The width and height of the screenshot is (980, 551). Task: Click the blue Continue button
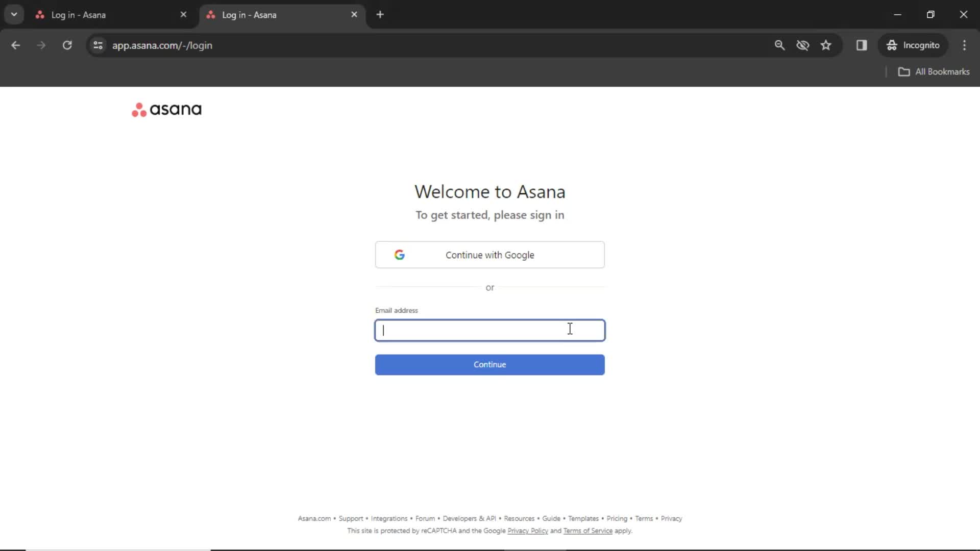(490, 365)
